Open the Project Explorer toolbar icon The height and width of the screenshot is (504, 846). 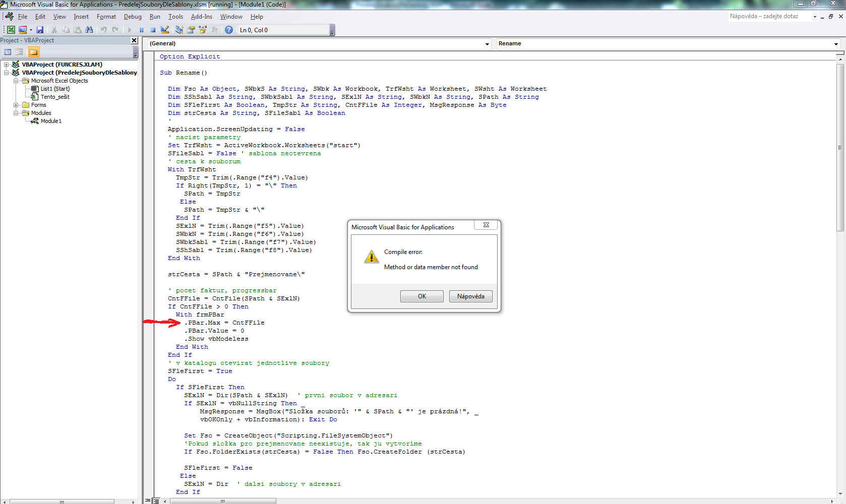pos(179,30)
